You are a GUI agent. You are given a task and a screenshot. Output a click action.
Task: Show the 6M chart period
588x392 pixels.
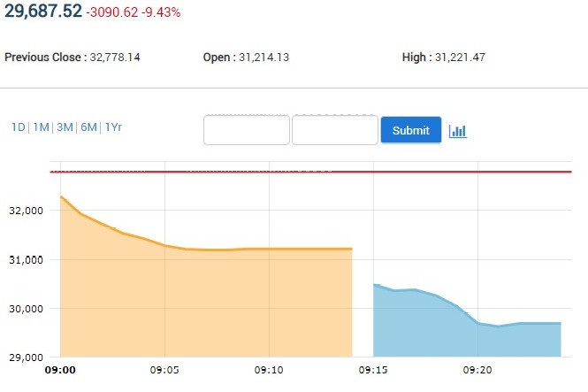coord(88,127)
